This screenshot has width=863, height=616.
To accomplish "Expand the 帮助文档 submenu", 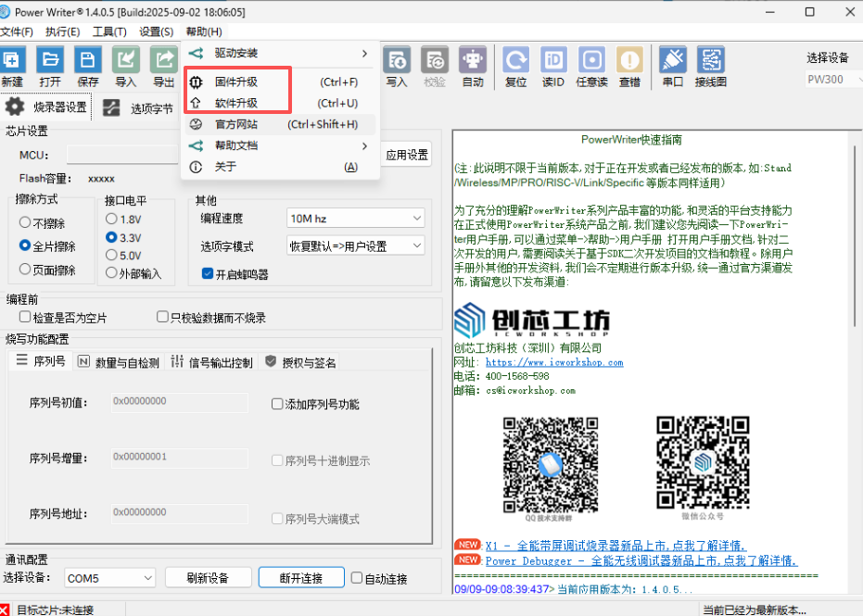I will (280, 145).
